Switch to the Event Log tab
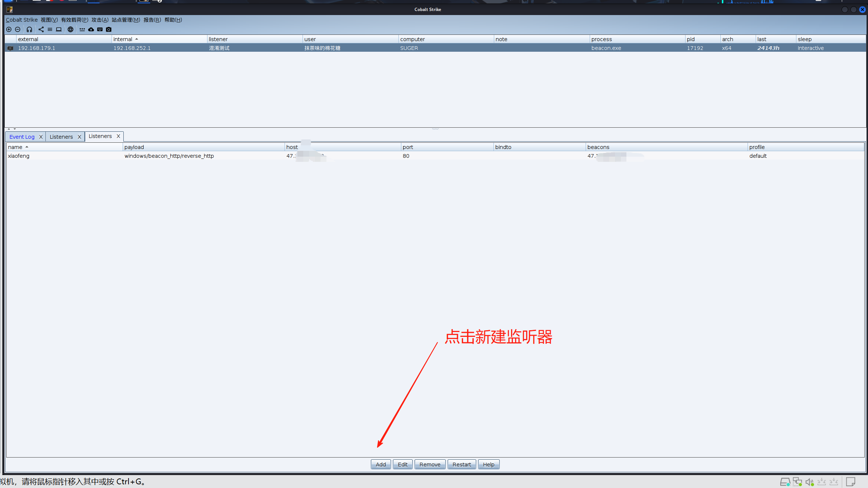The image size is (868, 488). [x=22, y=137]
